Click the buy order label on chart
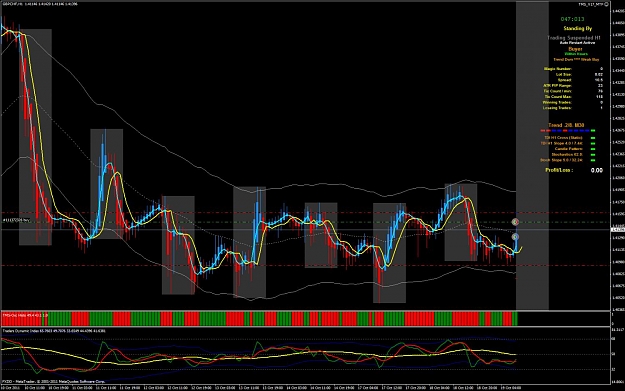Screen dimensions: 625x391 [16, 220]
